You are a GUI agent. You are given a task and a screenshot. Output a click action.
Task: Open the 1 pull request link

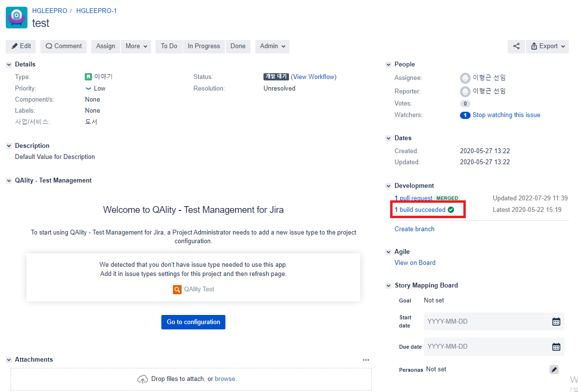pyautogui.click(x=413, y=198)
